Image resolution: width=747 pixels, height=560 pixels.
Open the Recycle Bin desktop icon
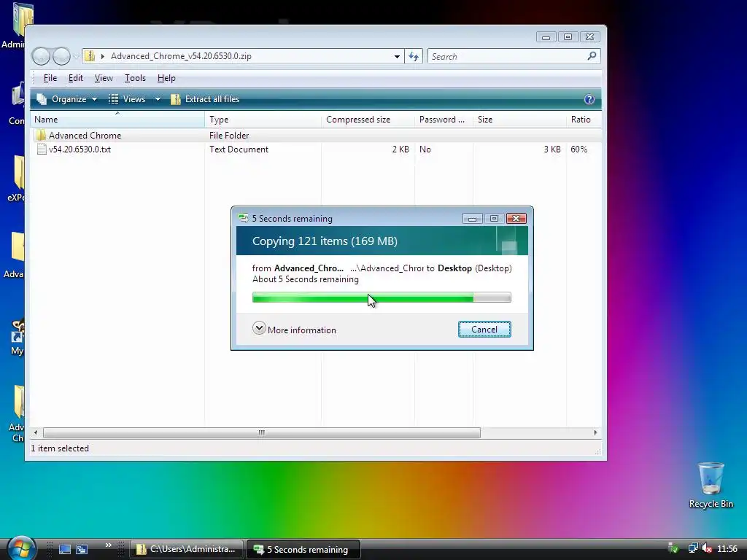(x=711, y=485)
